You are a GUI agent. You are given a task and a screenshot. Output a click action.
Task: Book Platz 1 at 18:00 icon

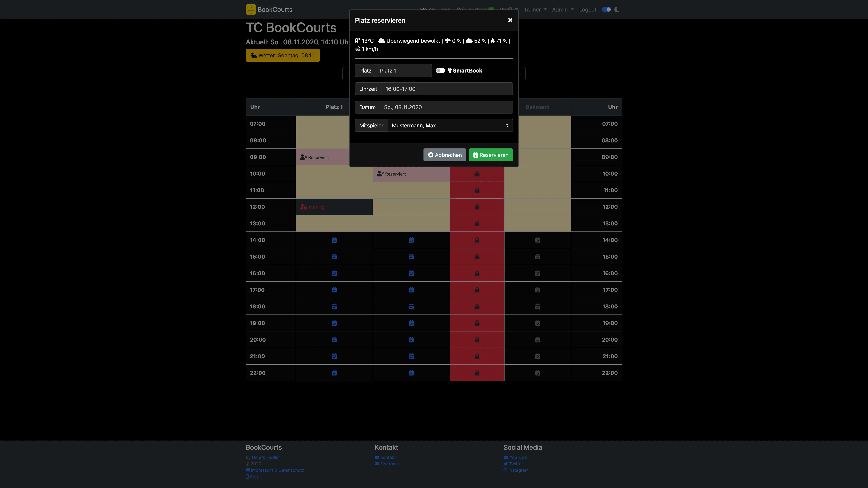click(x=334, y=307)
